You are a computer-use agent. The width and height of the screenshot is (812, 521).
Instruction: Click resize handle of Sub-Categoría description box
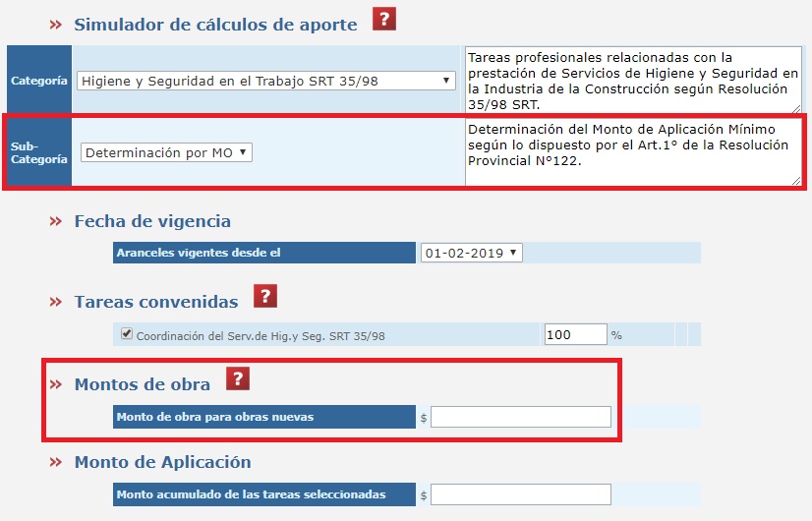[796, 180]
